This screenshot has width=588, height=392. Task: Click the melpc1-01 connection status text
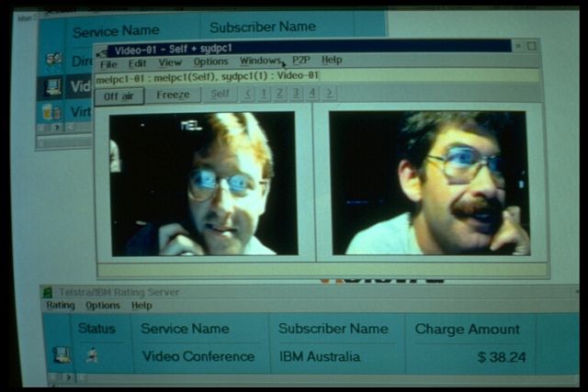point(207,77)
